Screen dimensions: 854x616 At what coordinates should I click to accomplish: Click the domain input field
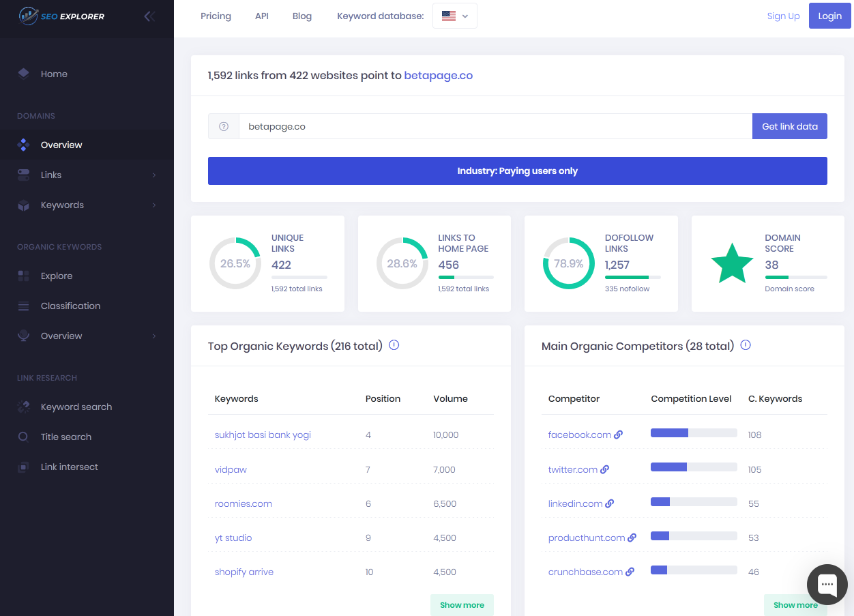coord(495,126)
